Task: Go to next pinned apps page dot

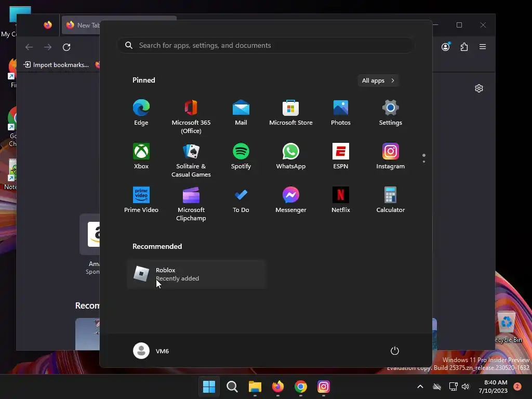Action: pyautogui.click(x=424, y=162)
